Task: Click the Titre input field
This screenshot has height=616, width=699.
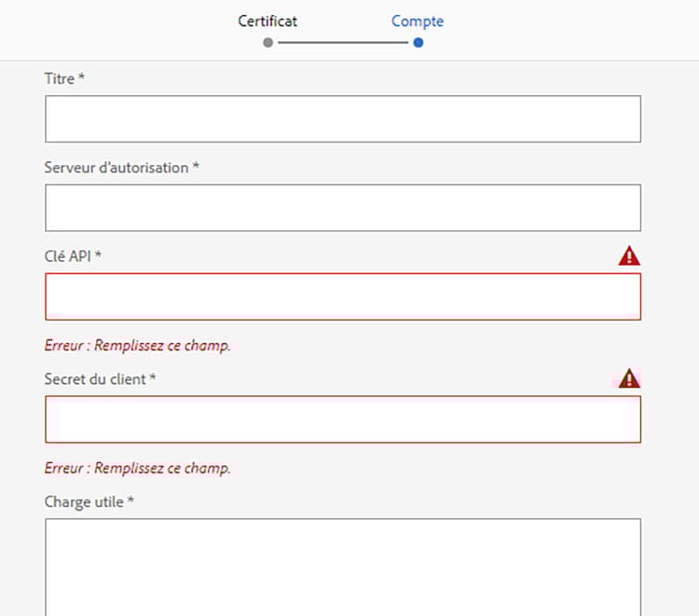Action: click(x=343, y=119)
